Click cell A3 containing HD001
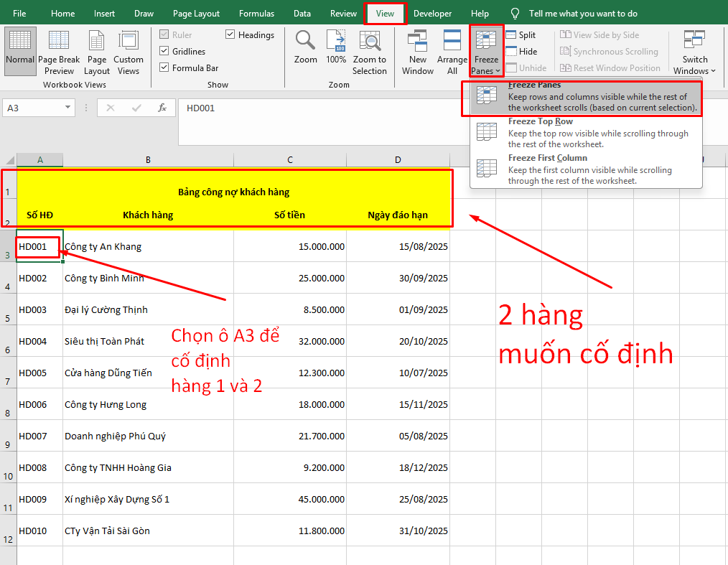728x565 pixels. (x=37, y=246)
